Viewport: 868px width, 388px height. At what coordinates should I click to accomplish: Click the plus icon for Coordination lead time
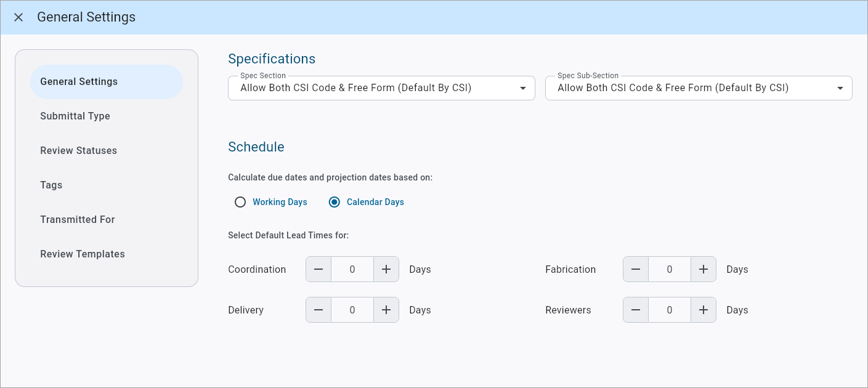click(x=386, y=269)
